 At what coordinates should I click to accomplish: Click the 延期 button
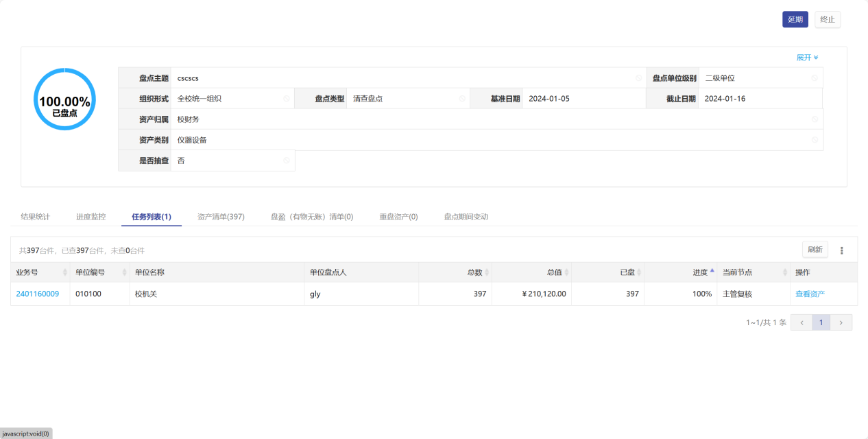(795, 19)
